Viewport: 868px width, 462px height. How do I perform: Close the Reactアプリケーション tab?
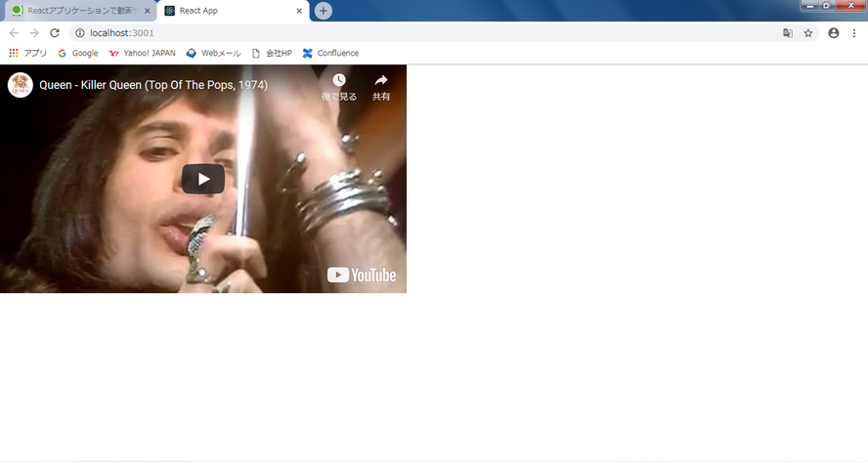point(148,11)
